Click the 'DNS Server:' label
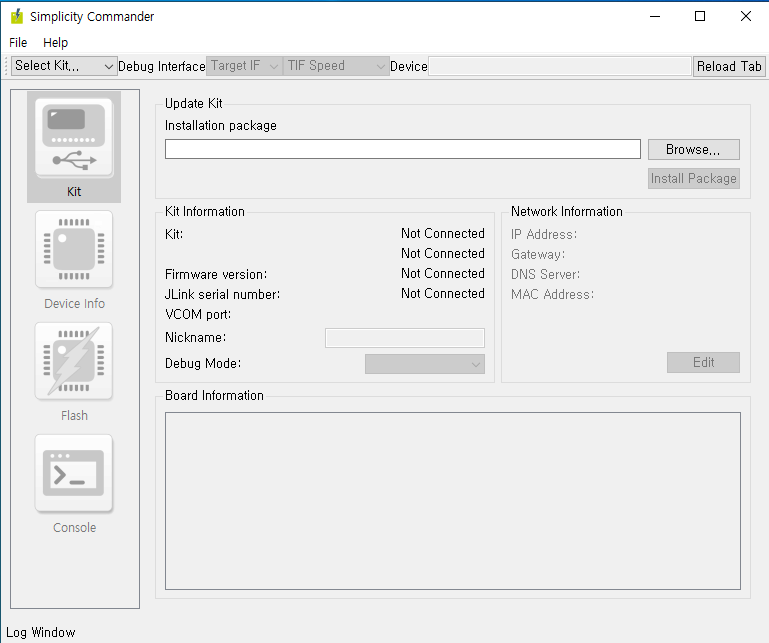Screen dimensions: 769x643 coord(545,274)
